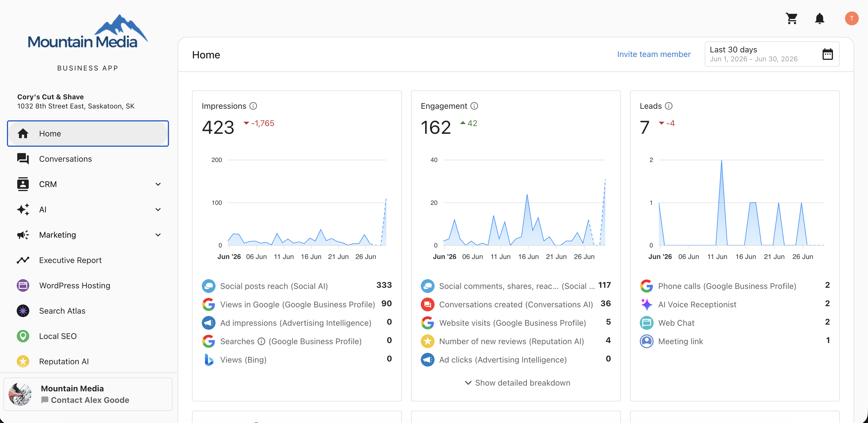
Task: Click the Google icon beside Phone calls
Action: tap(646, 286)
